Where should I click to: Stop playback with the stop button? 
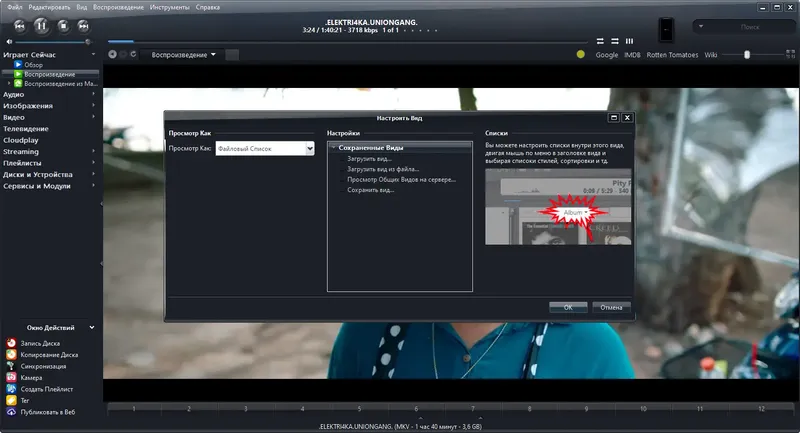[63, 26]
